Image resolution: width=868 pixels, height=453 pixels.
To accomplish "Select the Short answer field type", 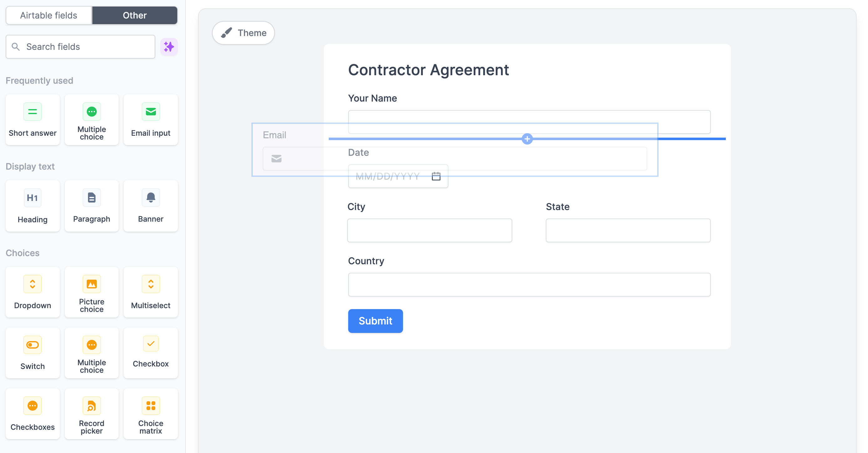I will click(32, 120).
